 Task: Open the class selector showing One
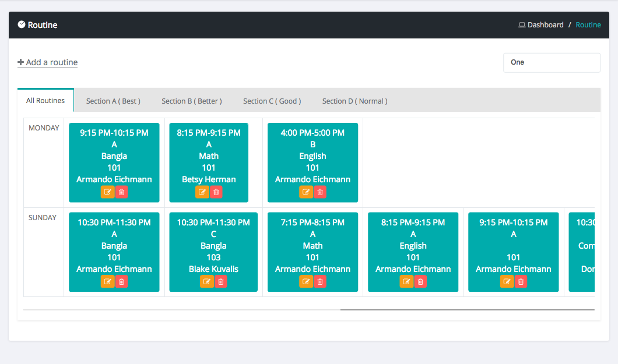pos(551,63)
